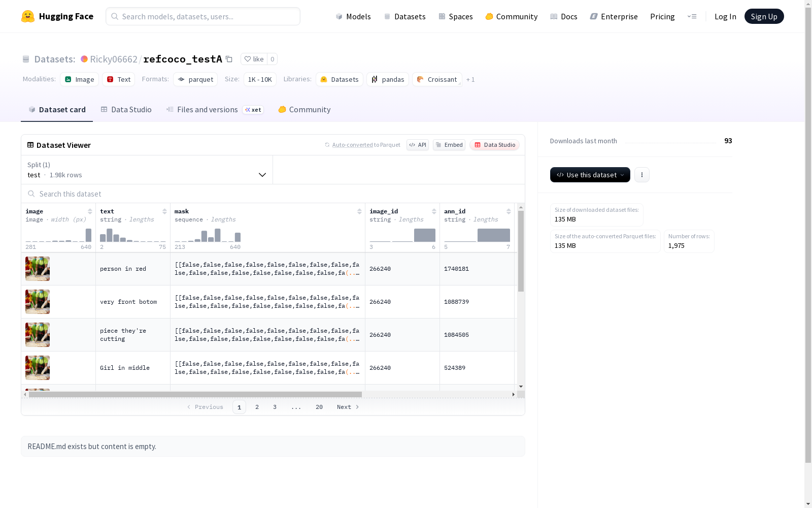Viewport: 812px width, 508px height.
Task: Focus the top search models field
Action: [203, 16]
